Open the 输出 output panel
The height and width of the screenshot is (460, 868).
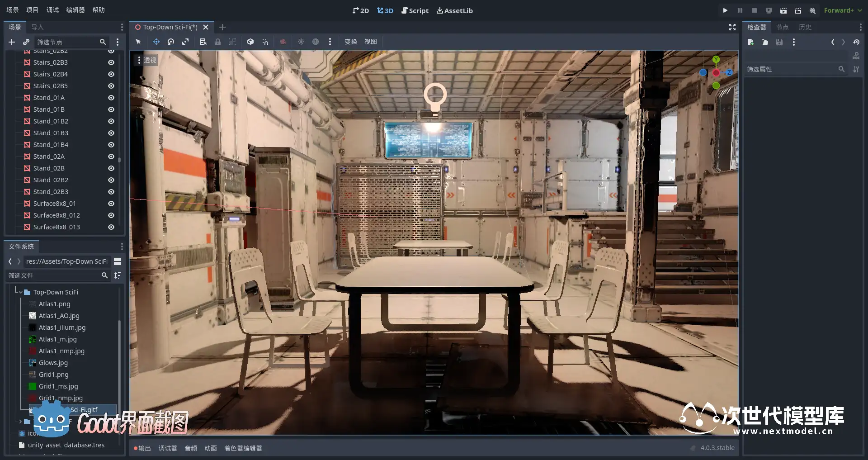pyautogui.click(x=143, y=448)
